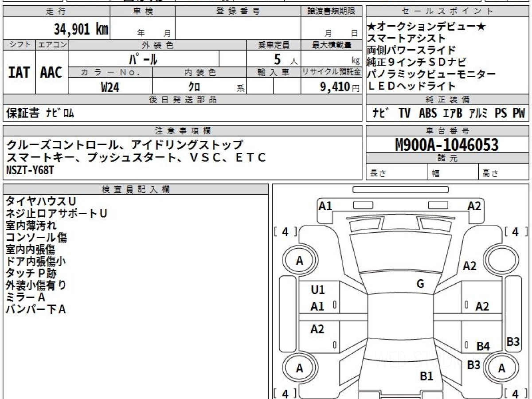Click the ドア内張傷小 note
The width and height of the screenshot is (532, 399).
[x=36, y=261]
